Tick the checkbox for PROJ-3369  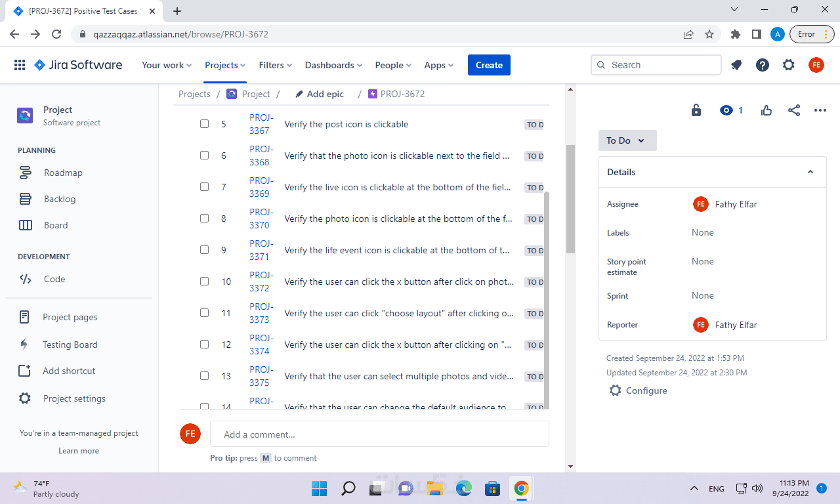pyautogui.click(x=205, y=187)
